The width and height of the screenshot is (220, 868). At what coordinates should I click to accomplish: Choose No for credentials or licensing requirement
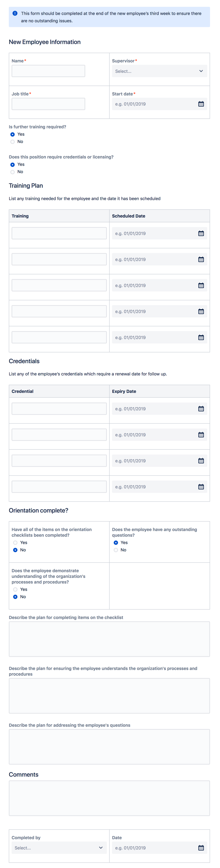13,171
